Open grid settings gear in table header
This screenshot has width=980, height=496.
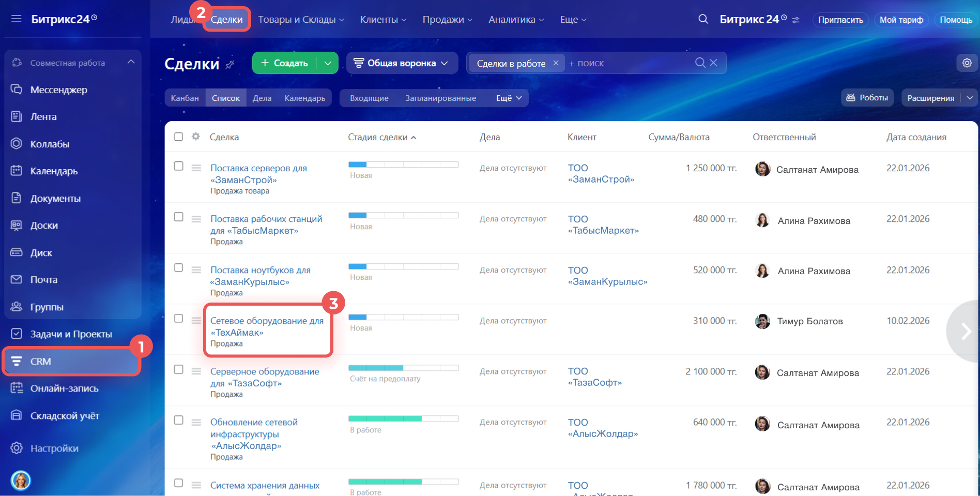195,137
